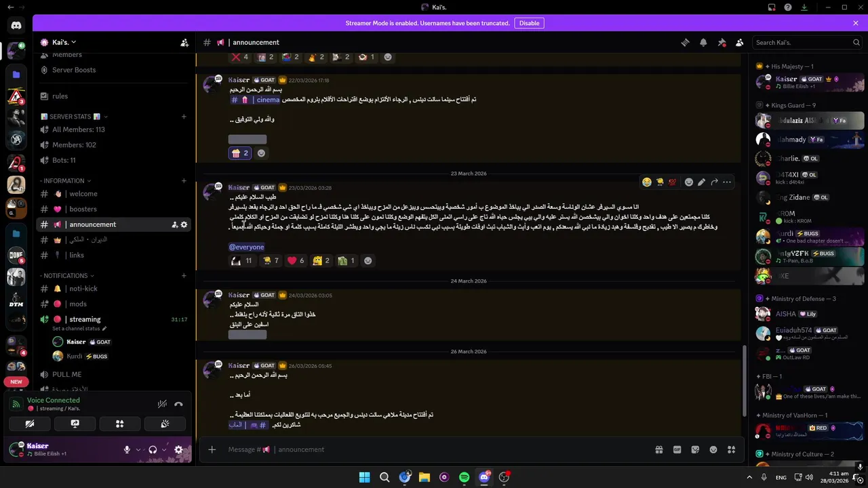Open the emoji picker in message bar
Screen dimensions: 868x488
point(713,449)
